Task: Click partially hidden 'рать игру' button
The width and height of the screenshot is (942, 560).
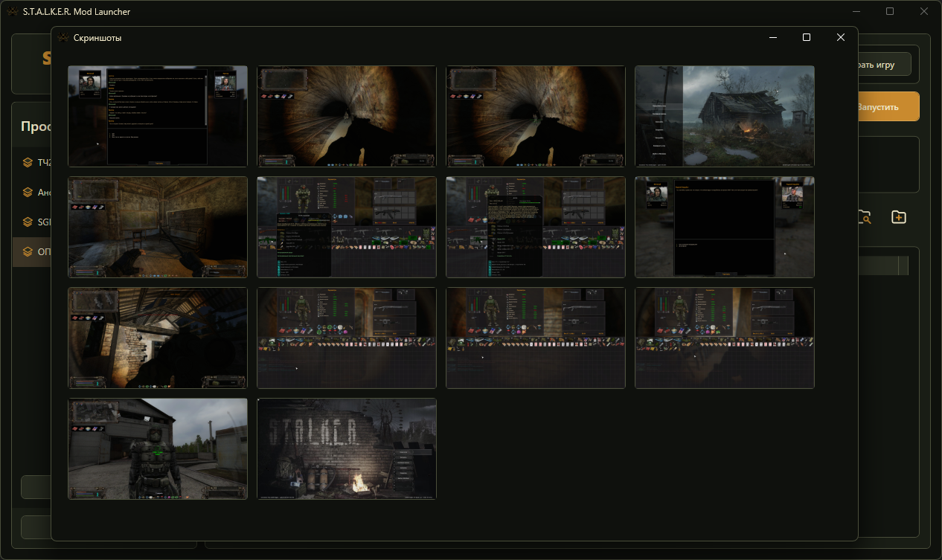Action: click(x=885, y=65)
